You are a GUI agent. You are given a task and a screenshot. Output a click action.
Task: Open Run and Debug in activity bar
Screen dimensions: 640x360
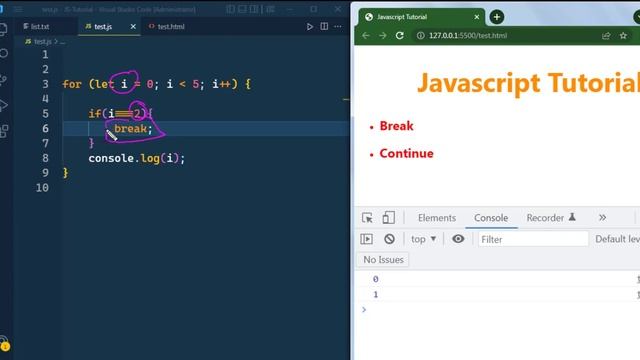(x=4, y=105)
